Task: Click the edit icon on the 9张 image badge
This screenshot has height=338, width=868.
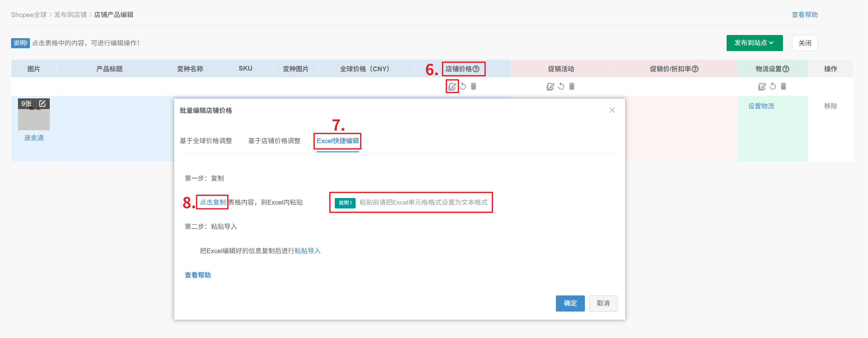Action: [42, 103]
